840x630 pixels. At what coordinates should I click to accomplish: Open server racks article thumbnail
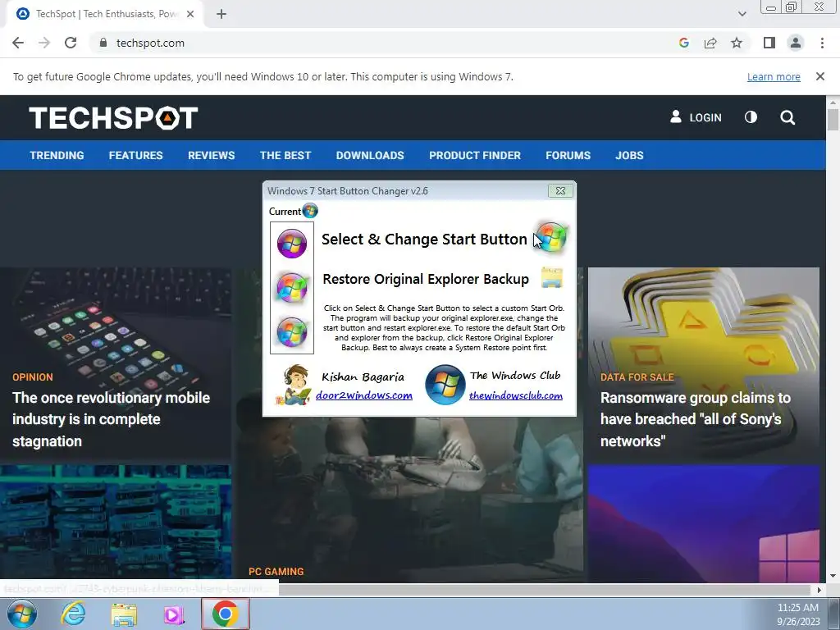coord(116,522)
